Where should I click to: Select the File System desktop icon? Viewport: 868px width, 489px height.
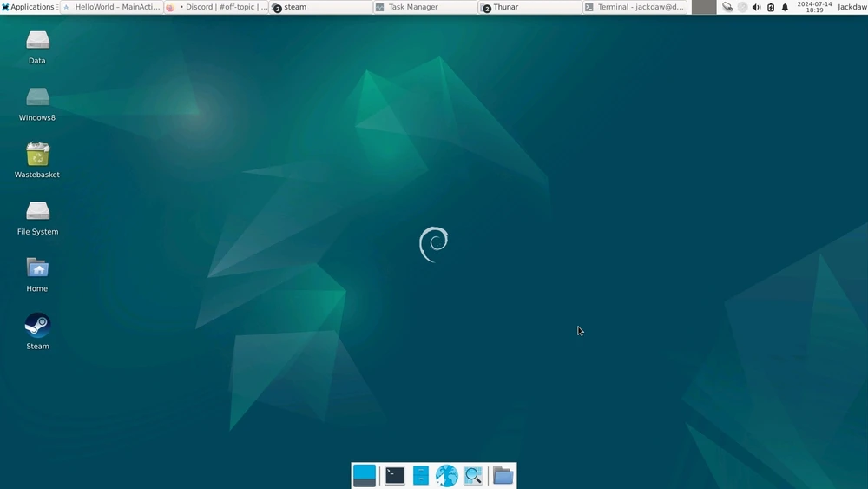[37, 211]
